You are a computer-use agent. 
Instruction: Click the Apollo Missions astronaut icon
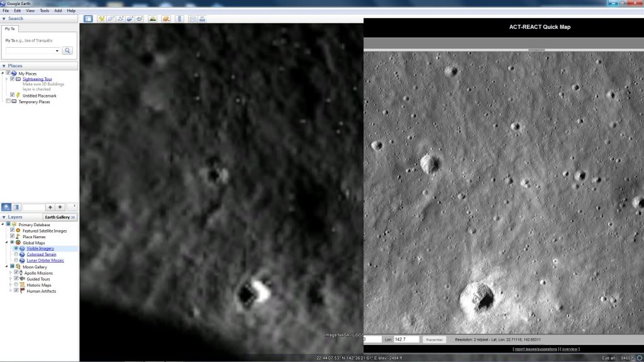(x=21, y=273)
